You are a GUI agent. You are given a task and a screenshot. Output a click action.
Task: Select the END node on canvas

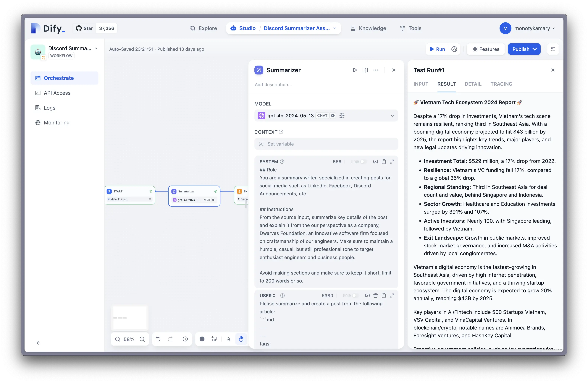coord(241,195)
